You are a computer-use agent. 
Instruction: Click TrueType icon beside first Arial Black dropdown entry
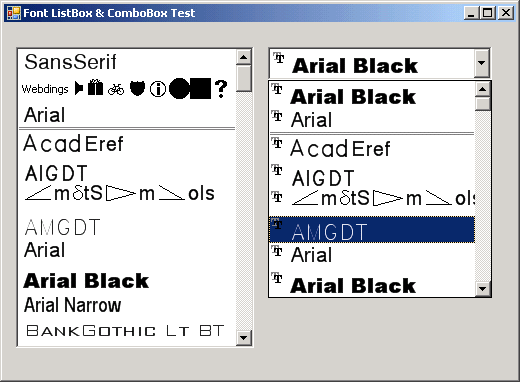click(277, 89)
